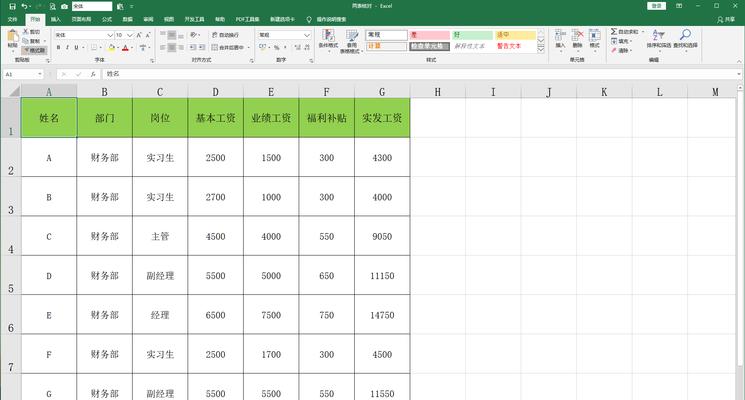The width and height of the screenshot is (745, 400).
Task: Click the Format Painter (格式刷) button
Action: coord(34,50)
